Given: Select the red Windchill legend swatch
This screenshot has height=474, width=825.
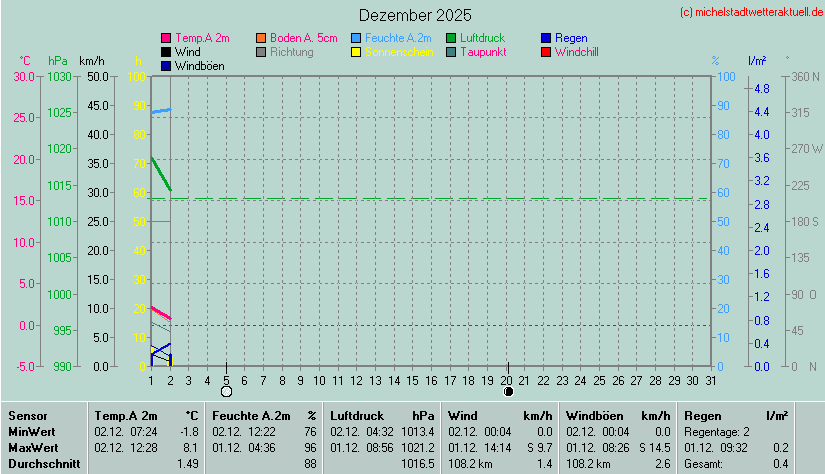Looking at the screenshot, I should tap(546, 52).
